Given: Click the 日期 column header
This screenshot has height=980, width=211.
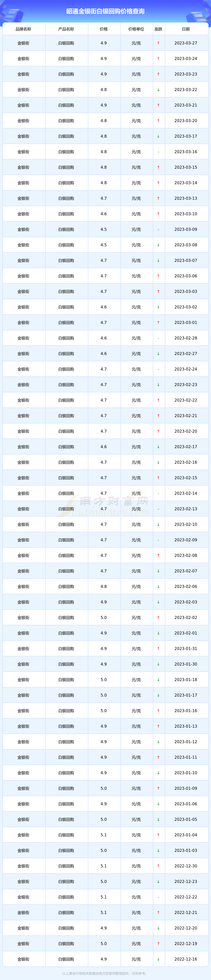Looking at the screenshot, I should point(186,29).
